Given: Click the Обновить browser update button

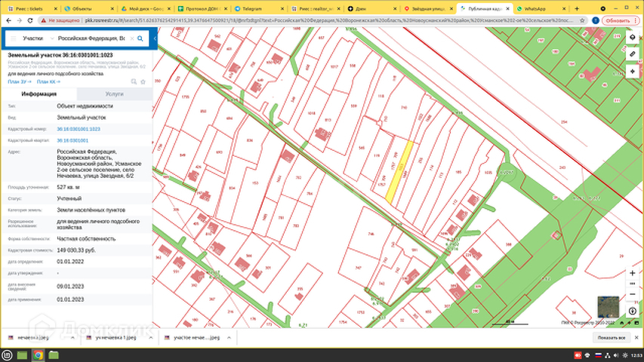Looking at the screenshot, I should pyautogui.click(x=618, y=20).
